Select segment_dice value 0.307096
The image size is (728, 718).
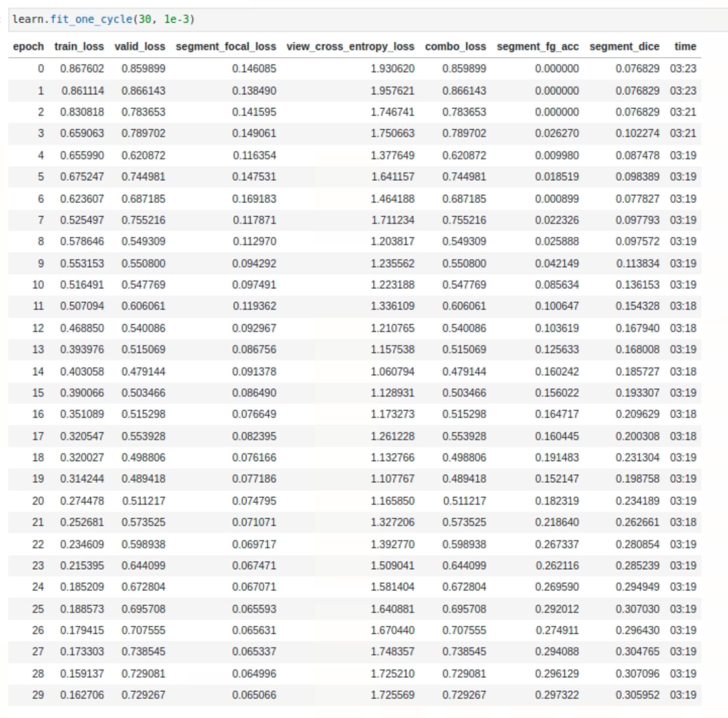638,674
